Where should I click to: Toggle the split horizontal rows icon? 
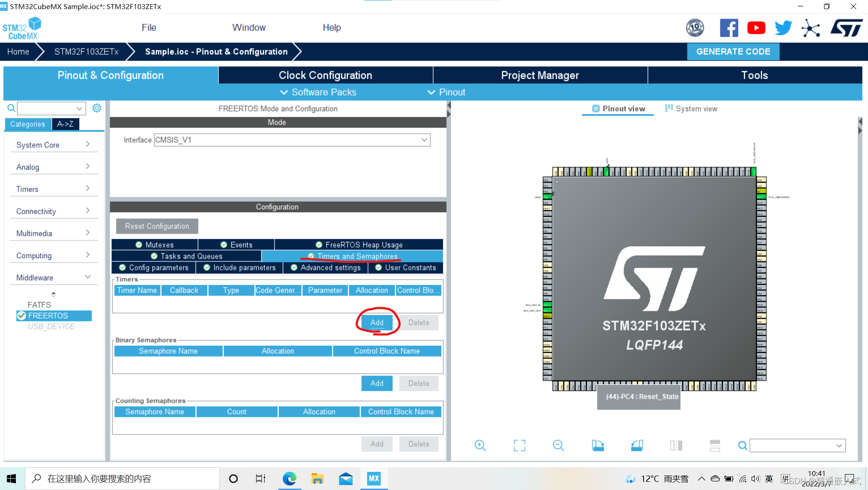coord(715,446)
